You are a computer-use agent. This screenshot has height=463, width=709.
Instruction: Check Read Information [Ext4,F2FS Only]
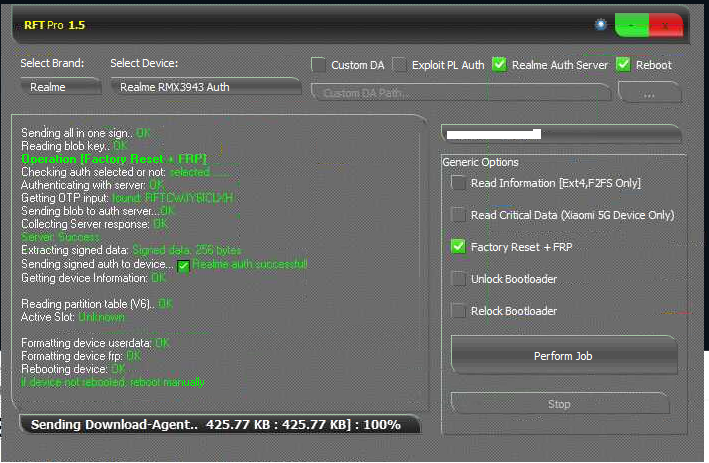coord(459,183)
